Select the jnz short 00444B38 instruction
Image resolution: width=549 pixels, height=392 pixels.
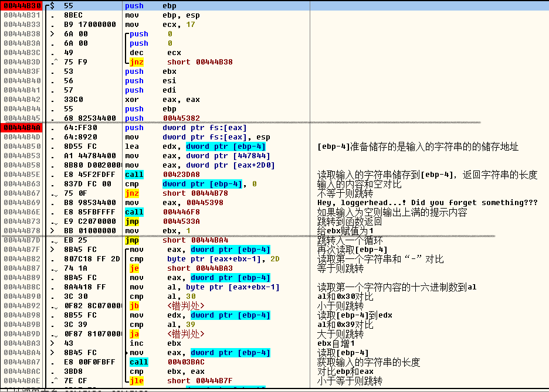tap(181, 62)
